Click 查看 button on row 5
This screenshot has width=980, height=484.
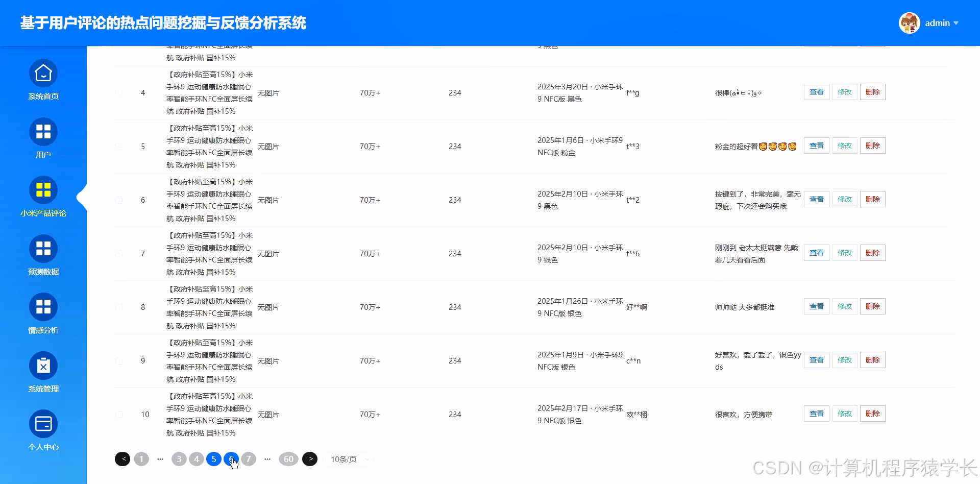pos(816,146)
